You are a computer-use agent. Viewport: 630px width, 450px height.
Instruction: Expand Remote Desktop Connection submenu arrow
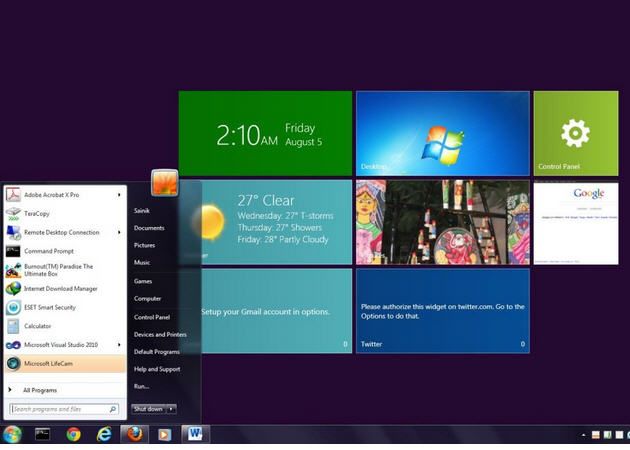click(119, 232)
